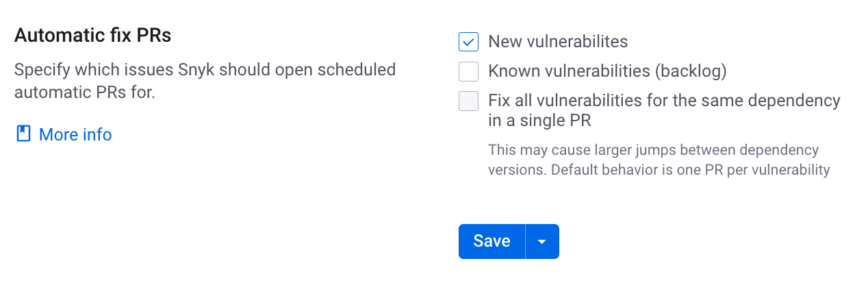Uncheck the New vulnerabilites checkbox
The height and width of the screenshot is (285, 868).
pos(468,42)
